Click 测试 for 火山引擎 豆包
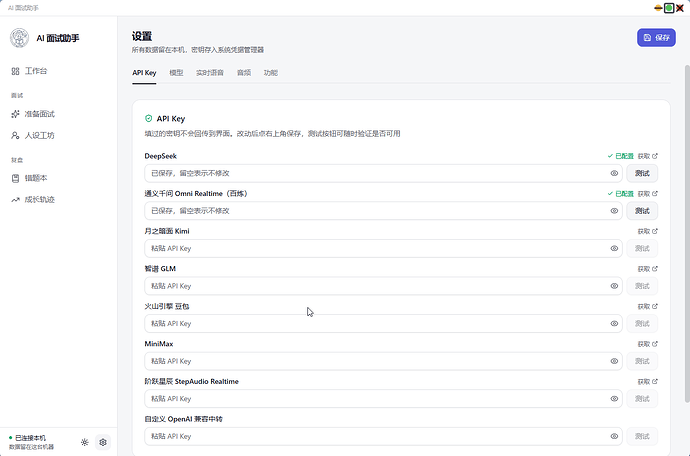The image size is (690, 456). pos(642,324)
